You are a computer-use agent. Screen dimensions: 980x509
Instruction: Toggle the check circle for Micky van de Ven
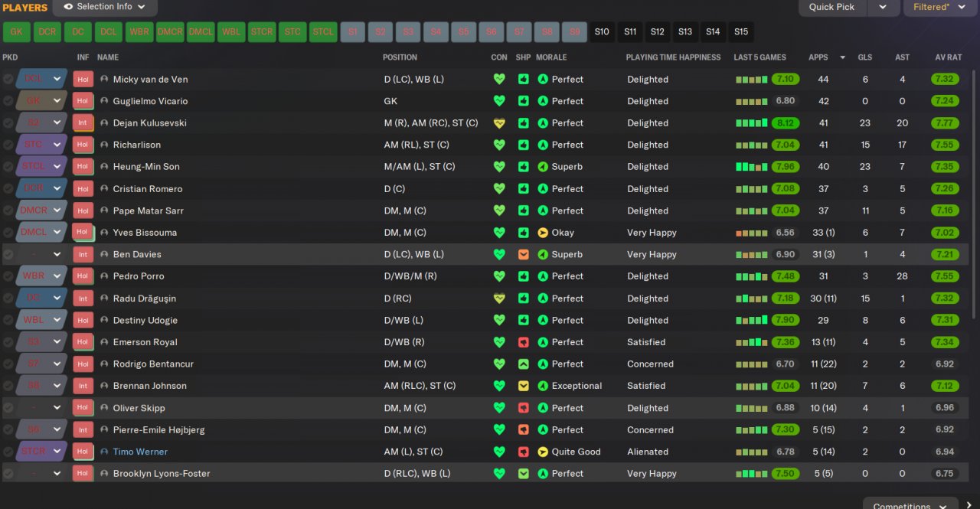pos(8,79)
